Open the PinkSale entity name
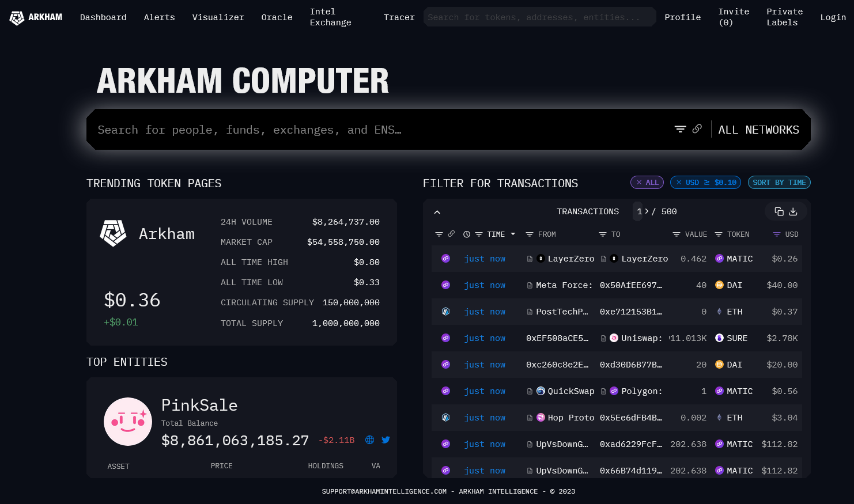 [x=199, y=405]
